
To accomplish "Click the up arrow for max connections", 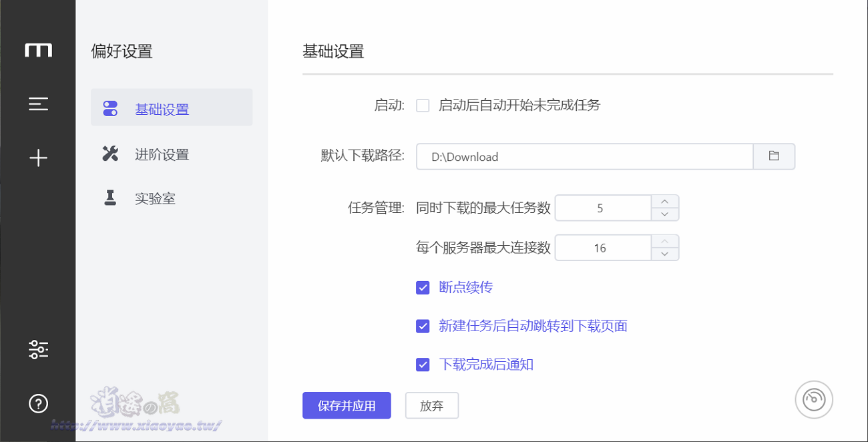I will pyautogui.click(x=665, y=240).
